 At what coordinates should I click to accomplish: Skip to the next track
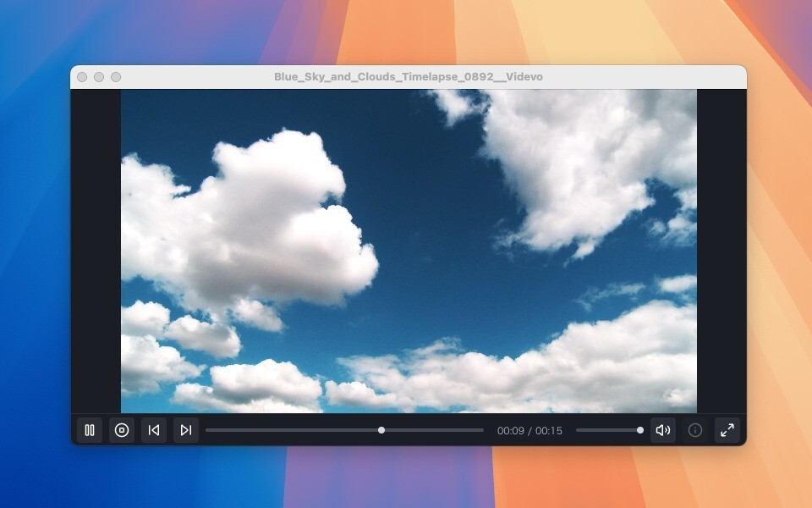tap(186, 430)
